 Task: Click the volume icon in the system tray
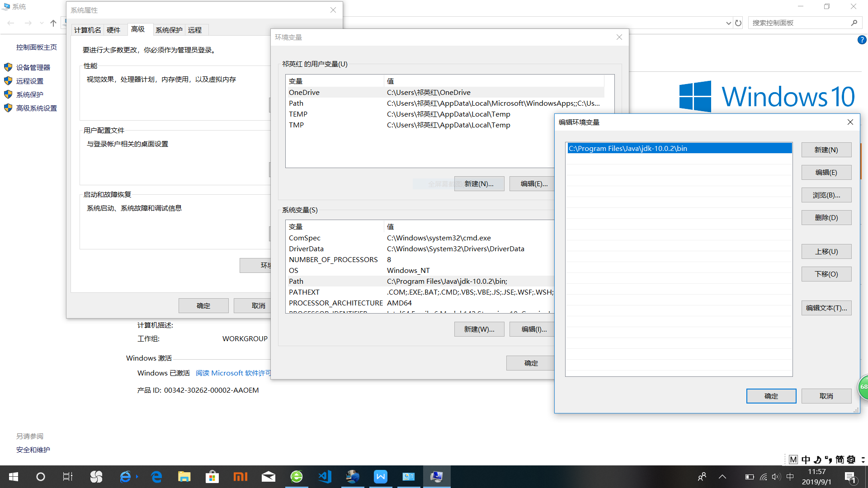(776, 477)
